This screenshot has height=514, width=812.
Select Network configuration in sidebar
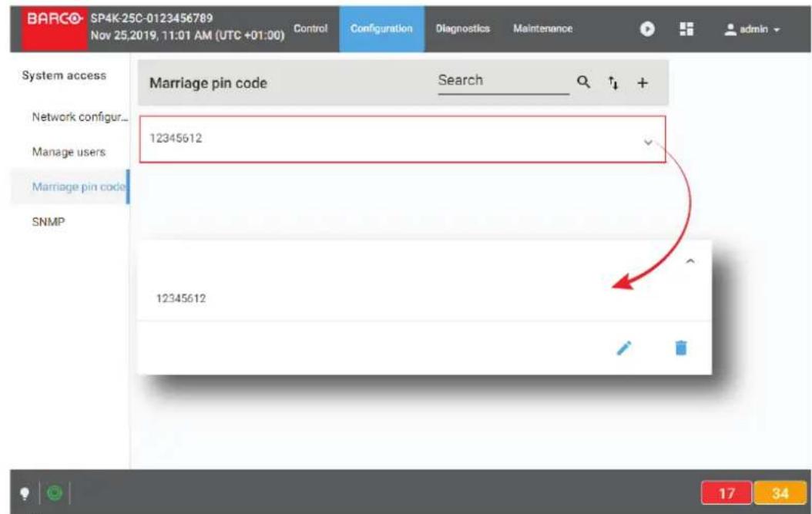80,117
